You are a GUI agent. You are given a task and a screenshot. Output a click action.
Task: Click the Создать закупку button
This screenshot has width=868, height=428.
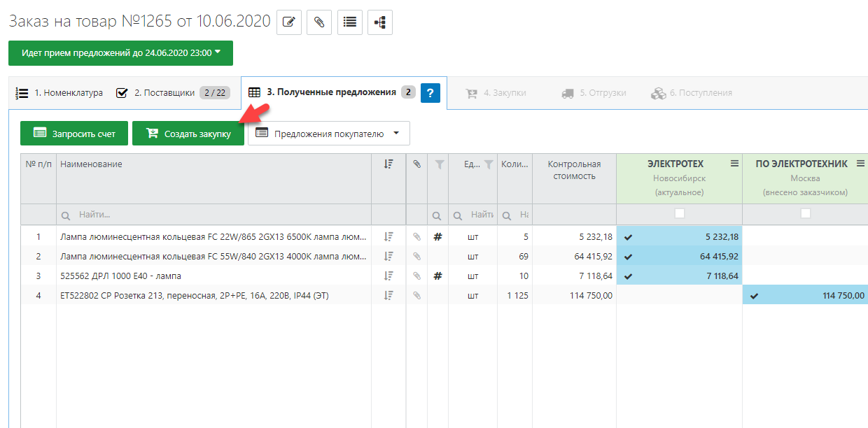(188, 133)
